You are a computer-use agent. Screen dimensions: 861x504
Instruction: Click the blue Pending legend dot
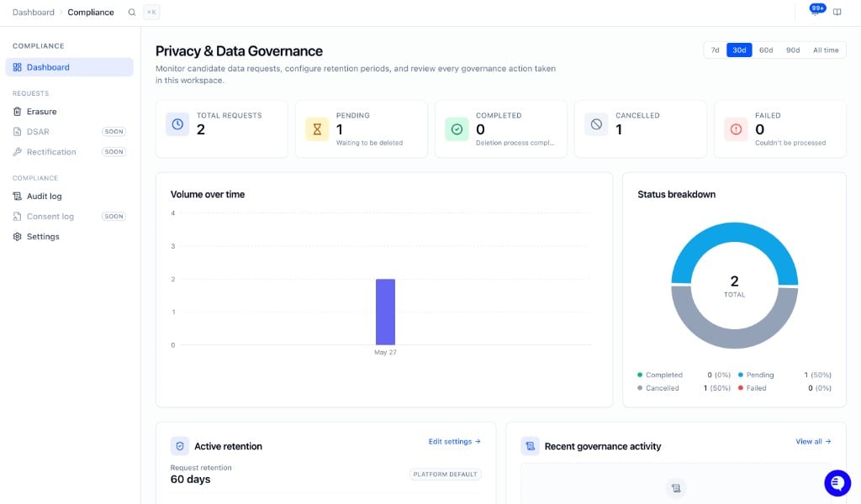[x=741, y=375]
